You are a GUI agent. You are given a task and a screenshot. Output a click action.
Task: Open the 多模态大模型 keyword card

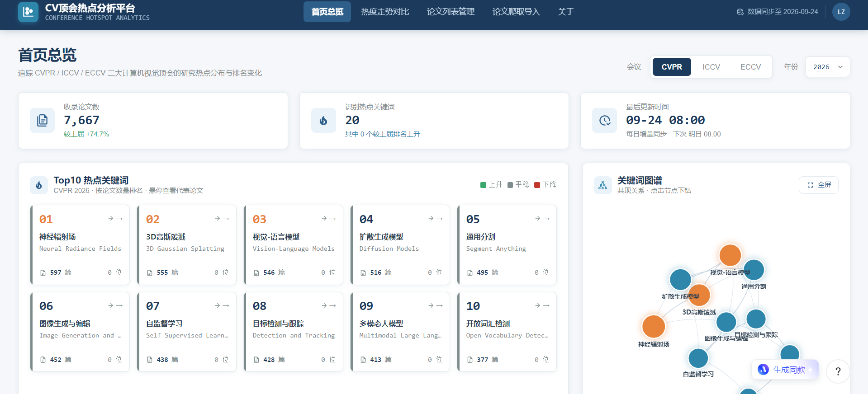pyautogui.click(x=400, y=332)
